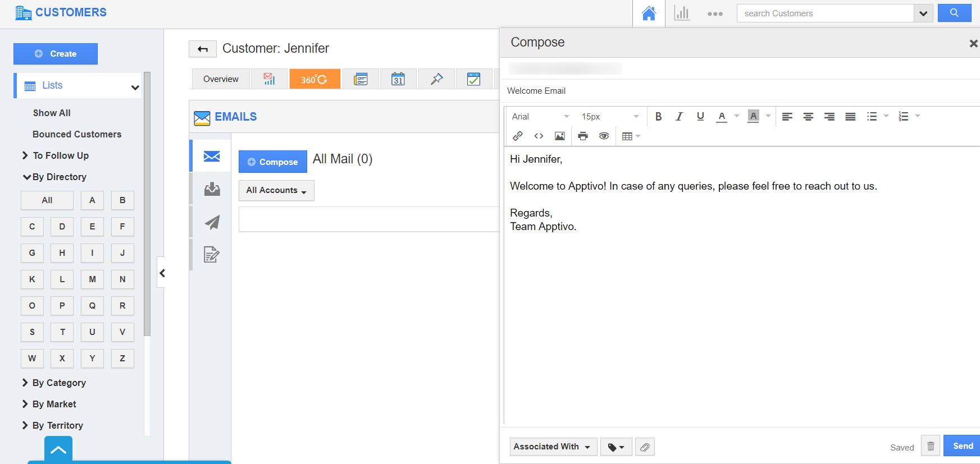Click the background highlight color A button
Screen dimensions: 980x464
(753, 117)
